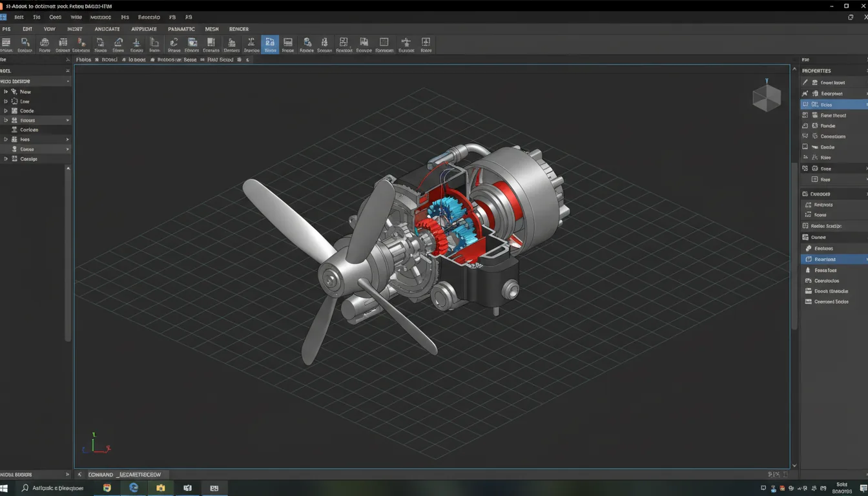Select the Bearings entry icon in Properties

click(x=807, y=258)
